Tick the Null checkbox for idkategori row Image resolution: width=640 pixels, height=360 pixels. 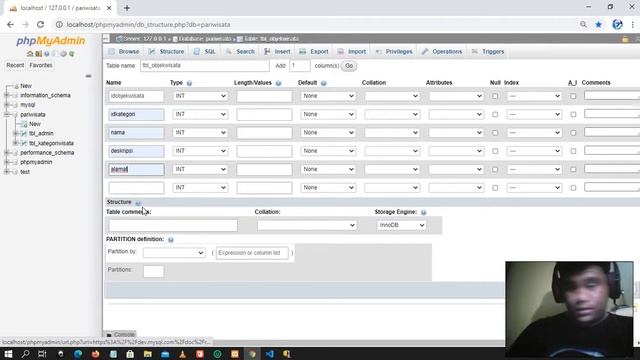(x=495, y=115)
